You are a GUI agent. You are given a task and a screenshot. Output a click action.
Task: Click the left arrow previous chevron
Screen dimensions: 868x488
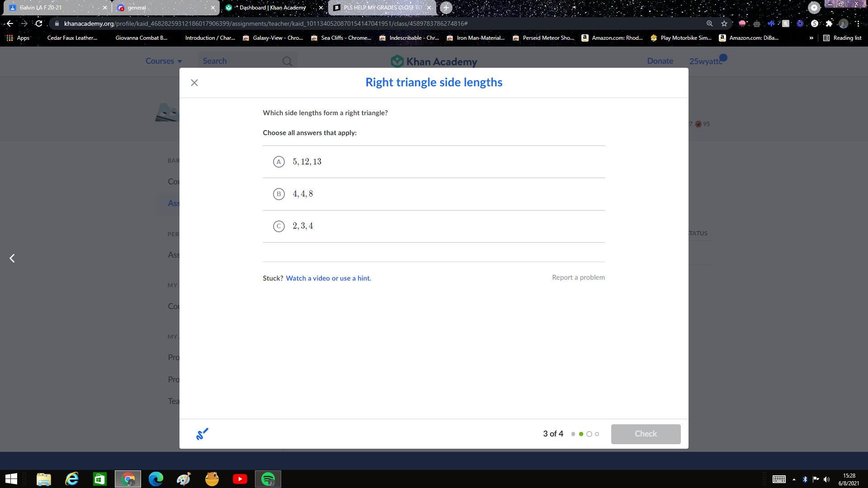(x=12, y=258)
